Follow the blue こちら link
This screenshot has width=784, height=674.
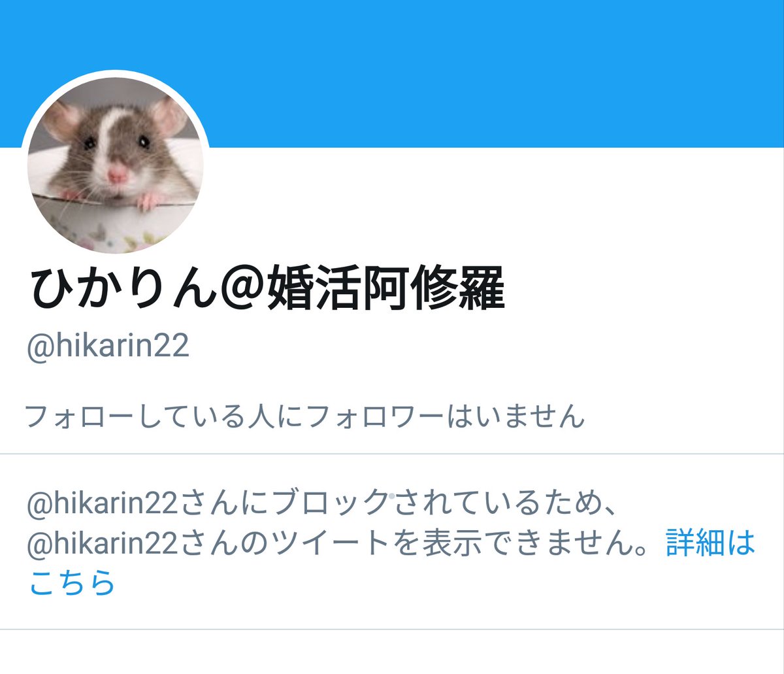click(x=72, y=582)
